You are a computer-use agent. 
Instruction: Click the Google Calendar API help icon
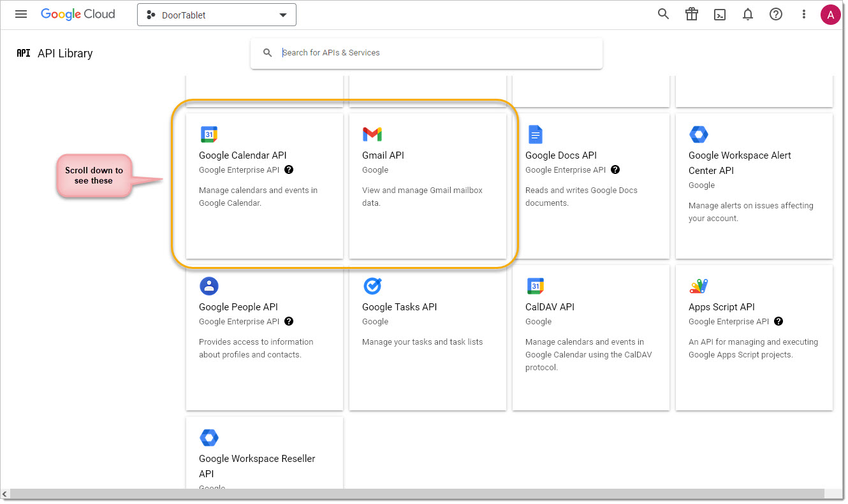pyautogui.click(x=289, y=170)
